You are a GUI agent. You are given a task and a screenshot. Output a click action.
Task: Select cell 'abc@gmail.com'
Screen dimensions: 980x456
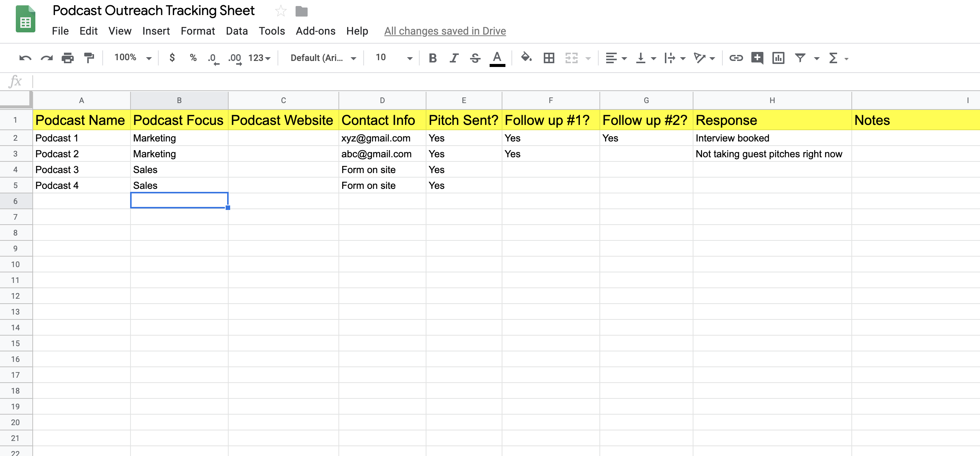click(382, 154)
